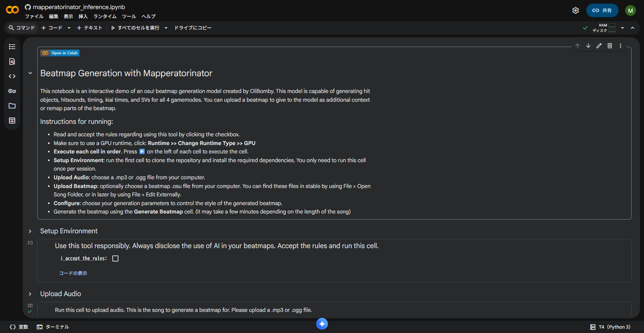Open the files folder icon in sidebar
Image resolution: width=644 pixels, height=333 pixels.
12,106
